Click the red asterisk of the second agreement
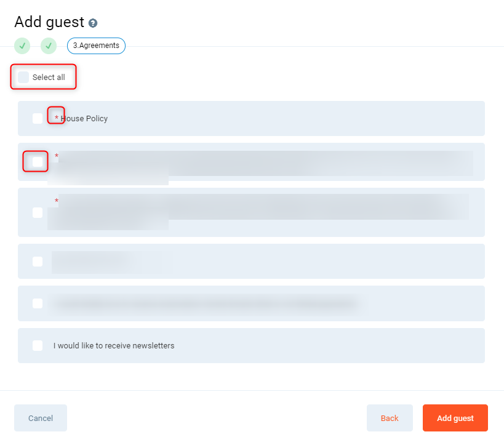Screen dimensions: 504x445 click(x=57, y=157)
